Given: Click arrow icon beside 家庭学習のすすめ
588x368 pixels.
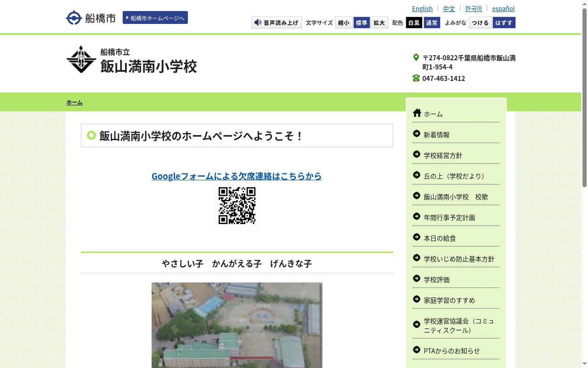Looking at the screenshot, I should pos(417,299).
